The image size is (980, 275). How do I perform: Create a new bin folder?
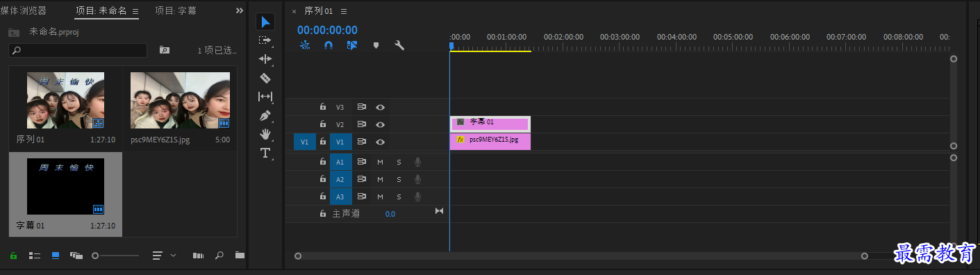[x=240, y=256]
